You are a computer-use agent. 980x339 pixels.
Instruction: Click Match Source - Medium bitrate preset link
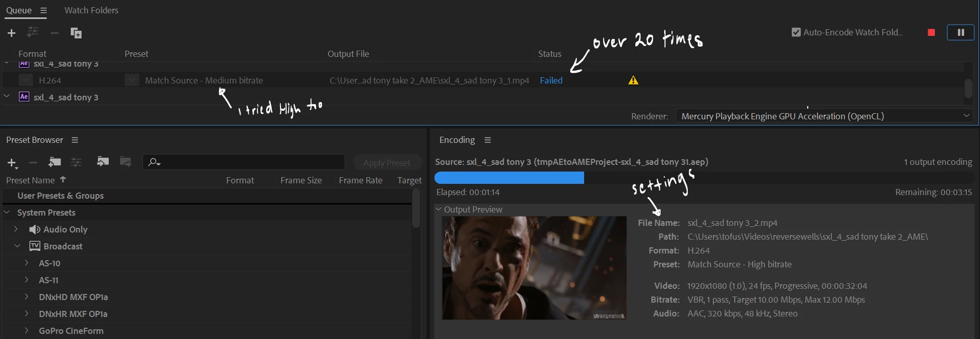[204, 80]
